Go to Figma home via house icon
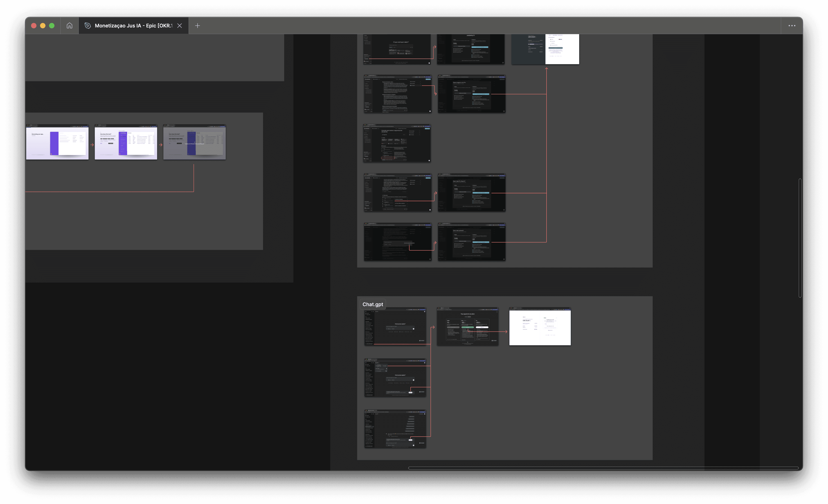Viewport: 828px width, 504px height. [x=69, y=26]
